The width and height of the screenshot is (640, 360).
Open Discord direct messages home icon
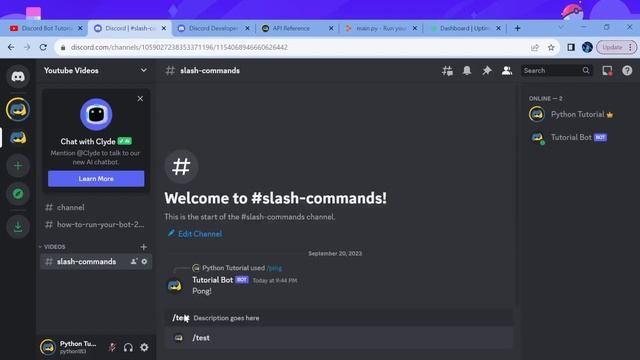(x=18, y=76)
